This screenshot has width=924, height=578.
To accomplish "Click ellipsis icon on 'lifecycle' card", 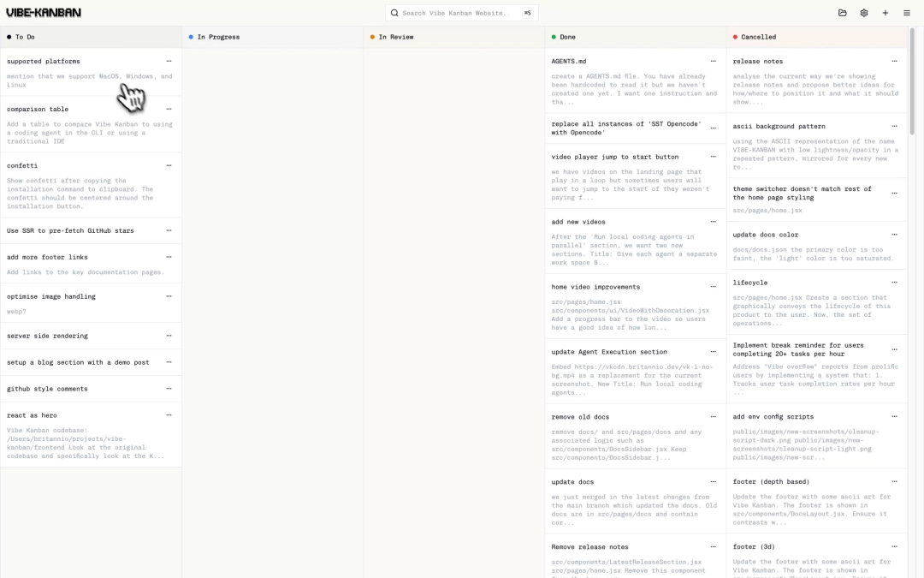I will tap(894, 283).
